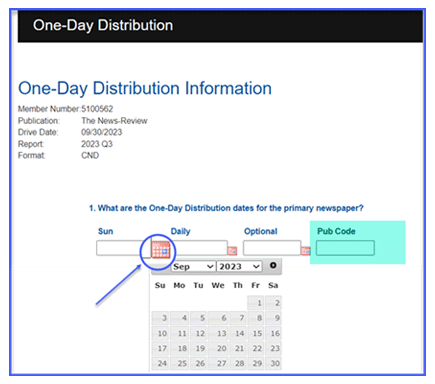Click the 'One-Day Distribution' title bar text
Image resolution: width=435 pixels, height=384 pixels.
click(103, 26)
